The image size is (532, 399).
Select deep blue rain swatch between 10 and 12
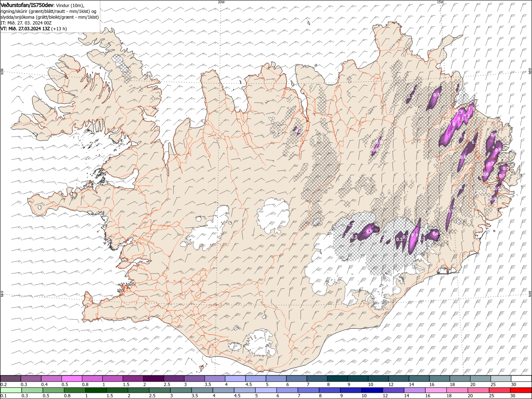point(372,390)
